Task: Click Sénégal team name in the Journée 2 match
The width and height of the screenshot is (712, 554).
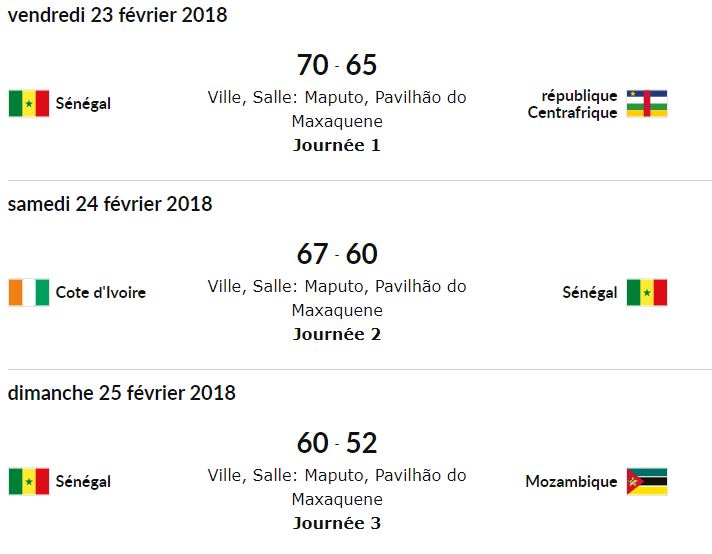Action: click(x=590, y=293)
